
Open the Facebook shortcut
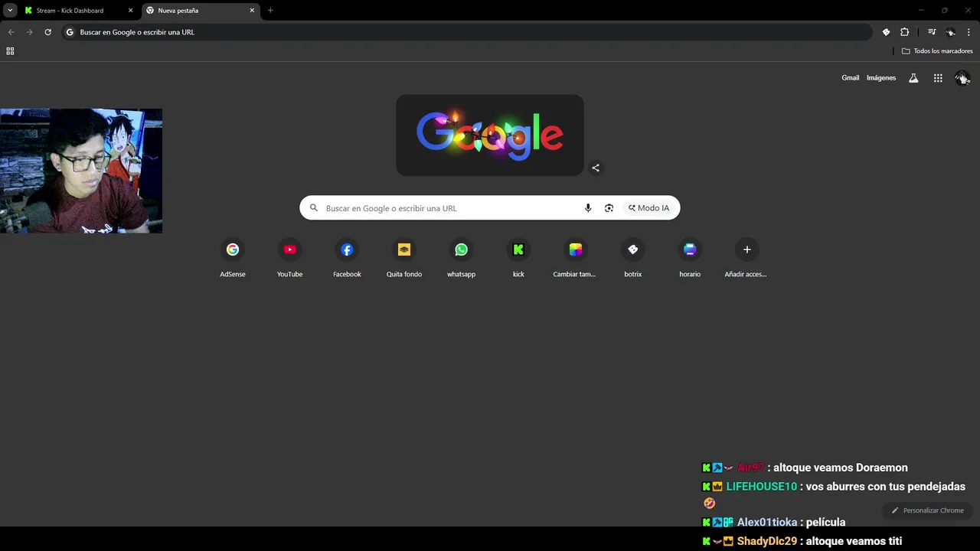(347, 259)
